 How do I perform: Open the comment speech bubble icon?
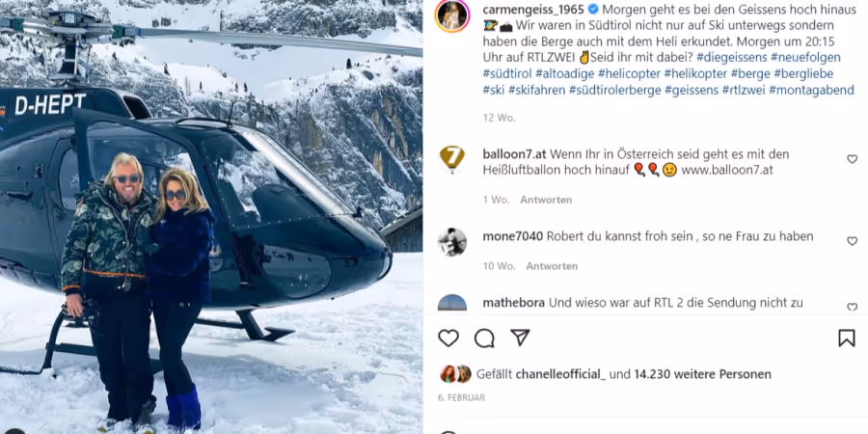tap(484, 338)
